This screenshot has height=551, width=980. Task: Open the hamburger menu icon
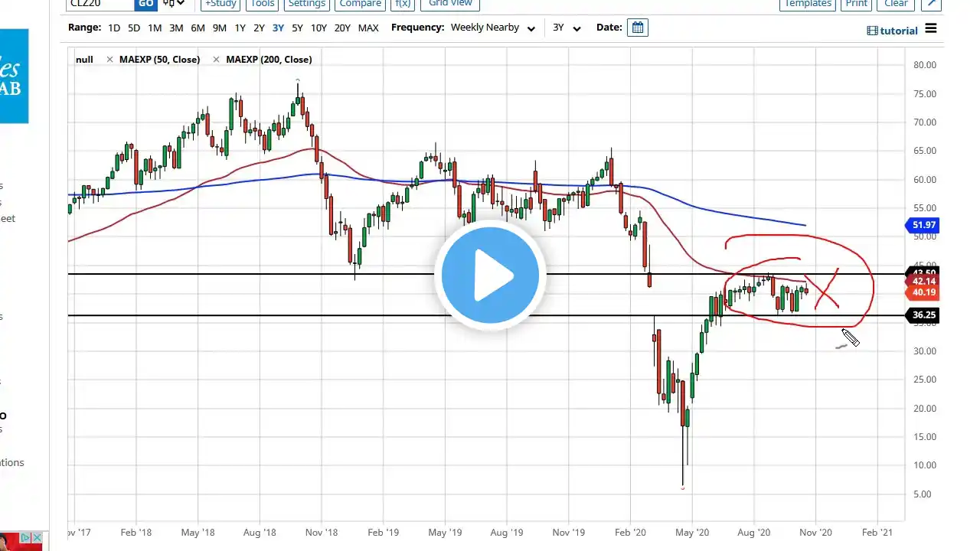pyautogui.click(x=931, y=28)
